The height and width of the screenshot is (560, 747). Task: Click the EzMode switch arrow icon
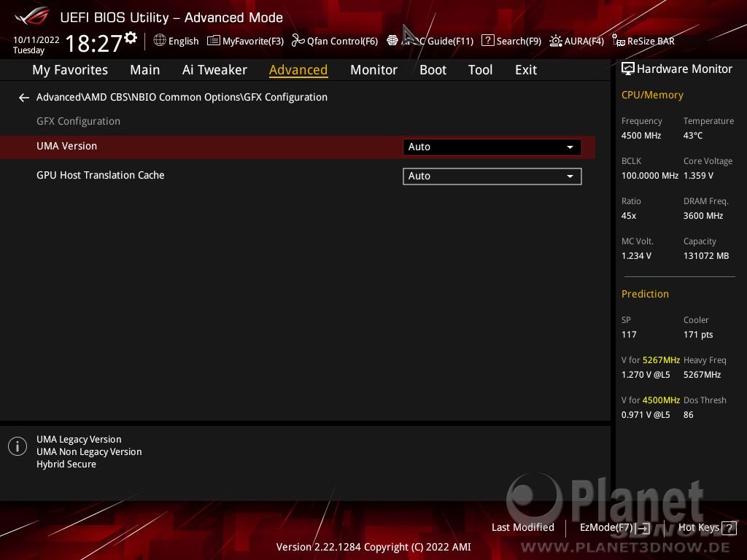(x=643, y=528)
